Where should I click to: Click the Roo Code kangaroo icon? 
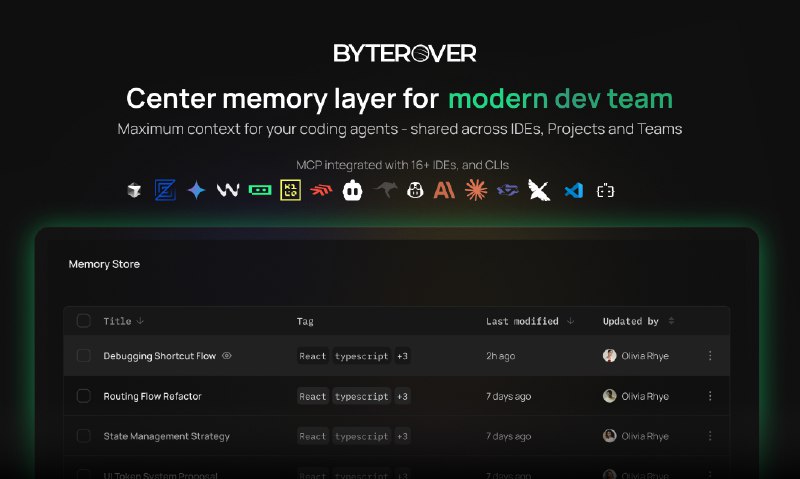click(385, 190)
